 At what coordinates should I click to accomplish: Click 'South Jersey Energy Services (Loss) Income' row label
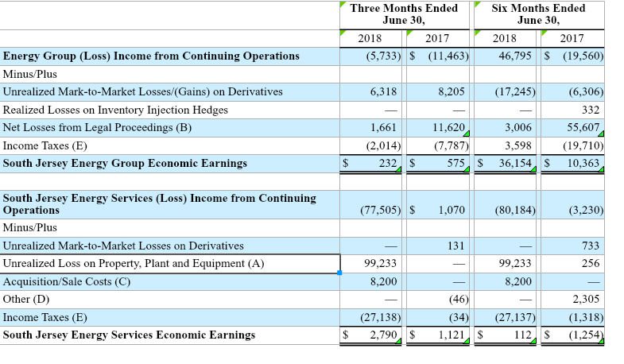tap(160, 204)
